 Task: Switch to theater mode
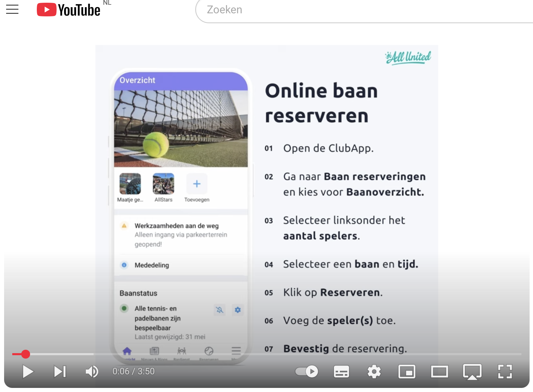[x=439, y=372]
